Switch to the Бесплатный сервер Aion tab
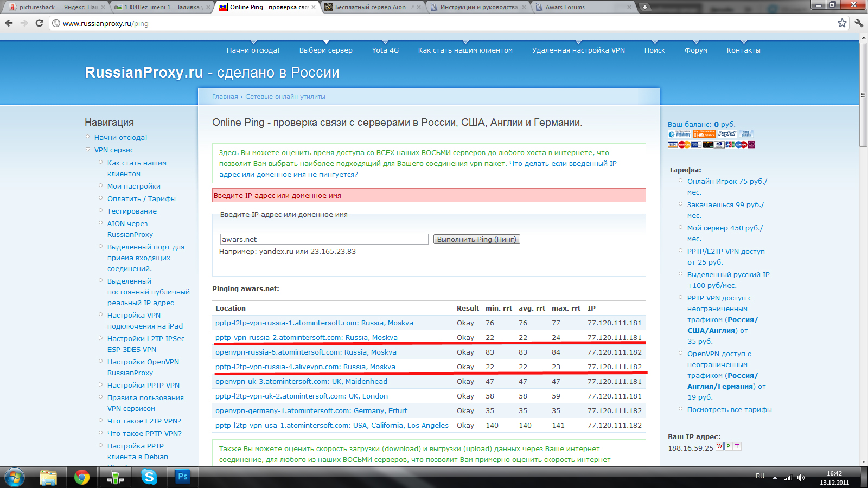The image size is (868, 488). click(x=373, y=7)
